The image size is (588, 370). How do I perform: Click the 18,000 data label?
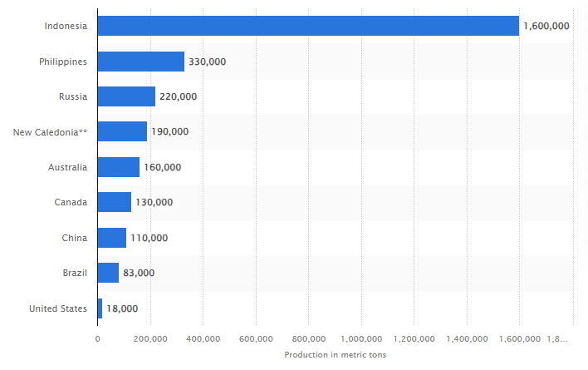point(122,308)
